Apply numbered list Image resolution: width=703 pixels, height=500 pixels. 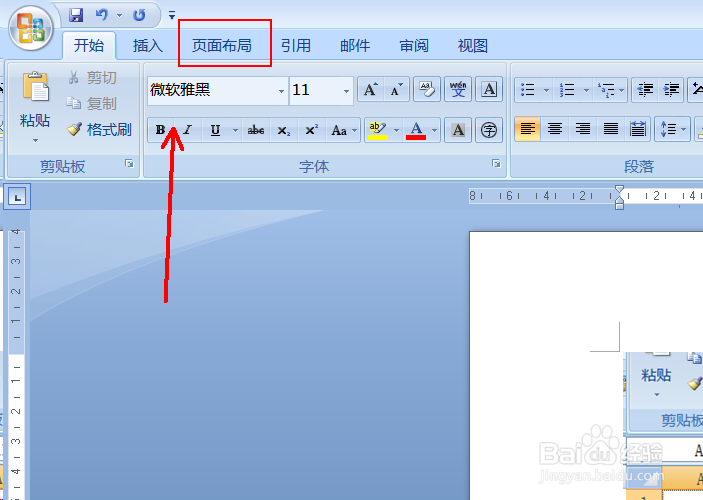click(567, 90)
